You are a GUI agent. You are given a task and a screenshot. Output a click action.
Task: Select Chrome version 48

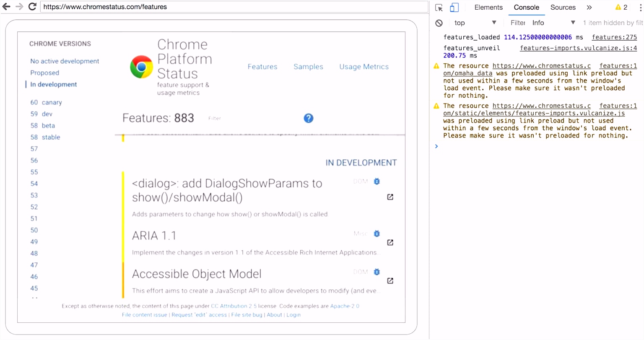[x=34, y=254]
